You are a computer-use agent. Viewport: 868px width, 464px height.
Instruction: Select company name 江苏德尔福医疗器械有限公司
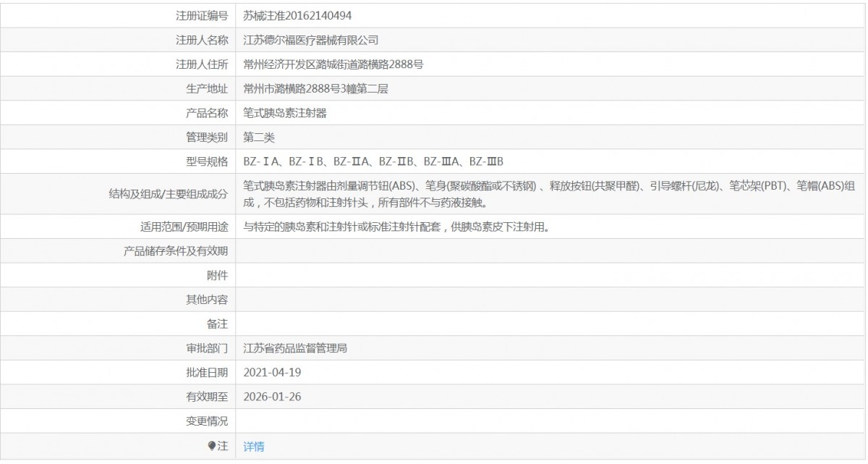point(310,40)
